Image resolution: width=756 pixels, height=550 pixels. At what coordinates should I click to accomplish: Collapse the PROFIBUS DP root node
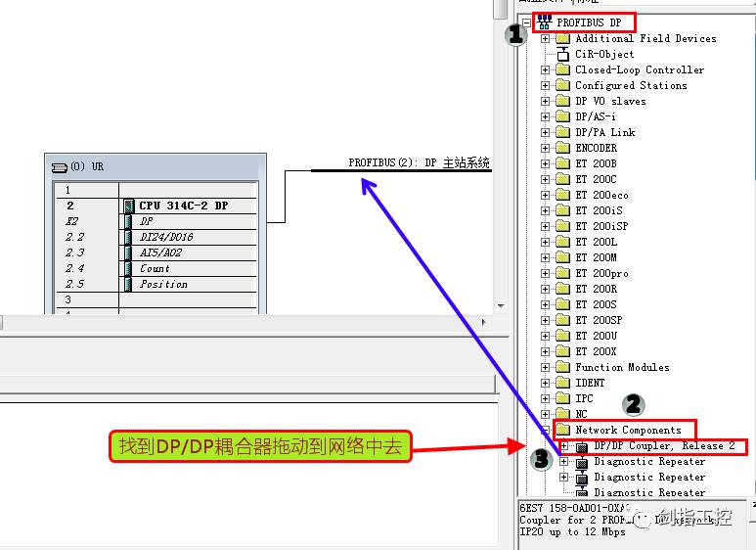526,23
